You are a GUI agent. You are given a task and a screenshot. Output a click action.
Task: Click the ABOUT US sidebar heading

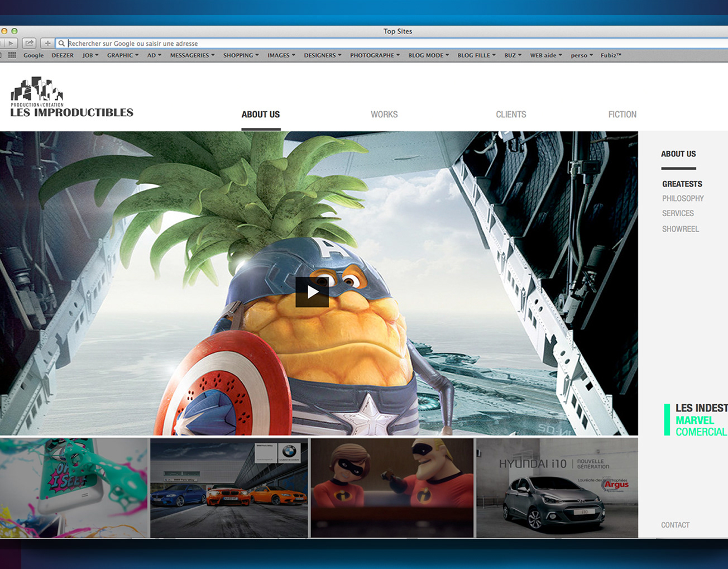pyautogui.click(x=678, y=154)
